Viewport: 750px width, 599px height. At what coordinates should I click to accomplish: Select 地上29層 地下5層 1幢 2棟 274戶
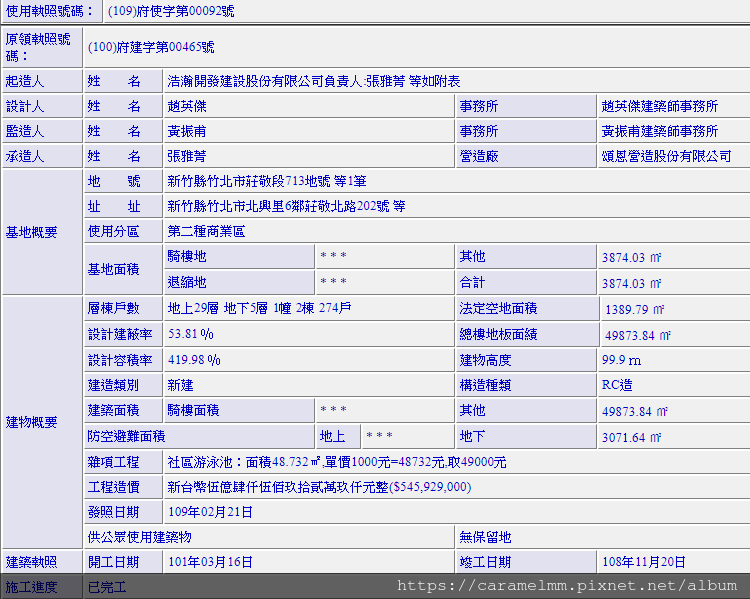tap(259, 308)
